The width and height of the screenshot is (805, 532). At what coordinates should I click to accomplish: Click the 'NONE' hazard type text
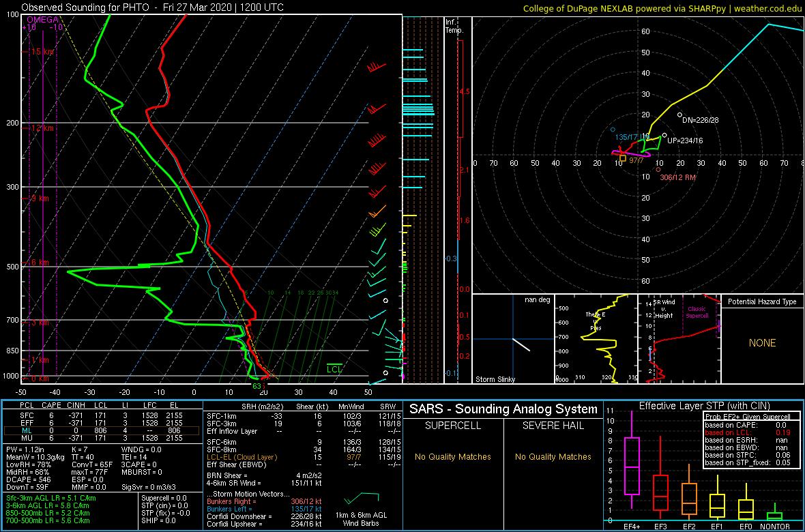click(x=763, y=343)
